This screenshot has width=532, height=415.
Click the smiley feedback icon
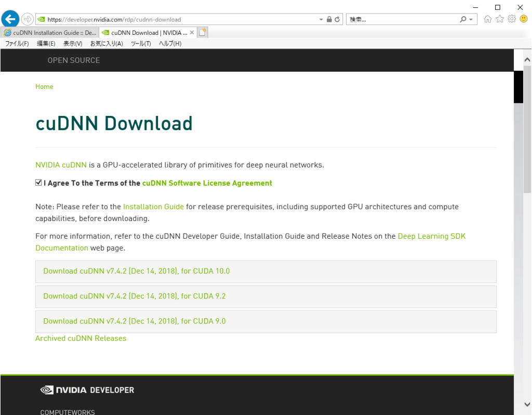coord(524,19)
